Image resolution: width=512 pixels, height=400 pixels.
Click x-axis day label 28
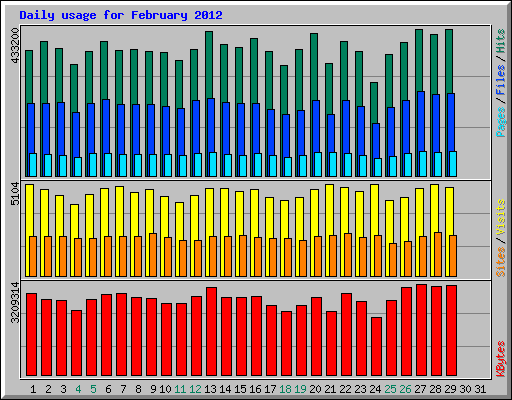(x=435, y=389)
